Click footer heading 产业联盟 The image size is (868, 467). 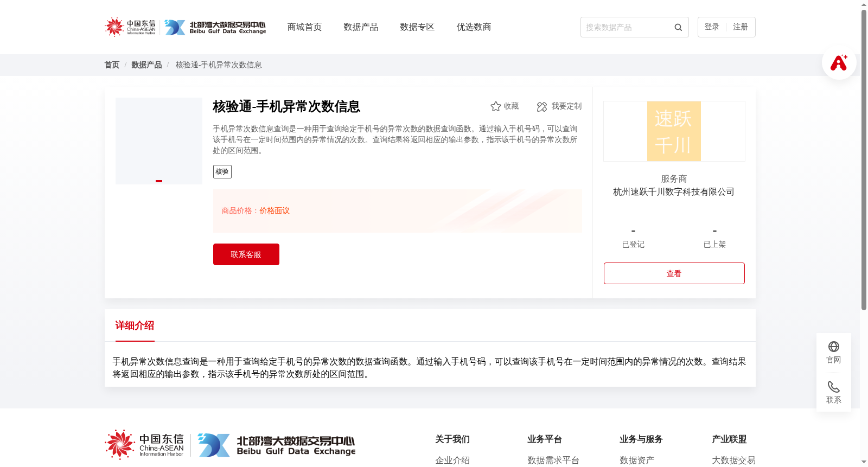click(729, 439)
